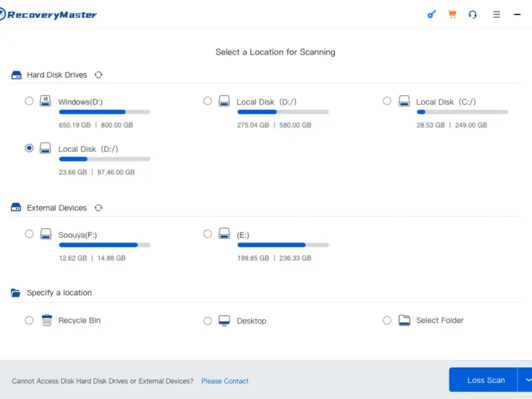This screenshot has height=399, width=532.
Task: Select the Recycle Bin radio button
Action: tap(29, 321)
